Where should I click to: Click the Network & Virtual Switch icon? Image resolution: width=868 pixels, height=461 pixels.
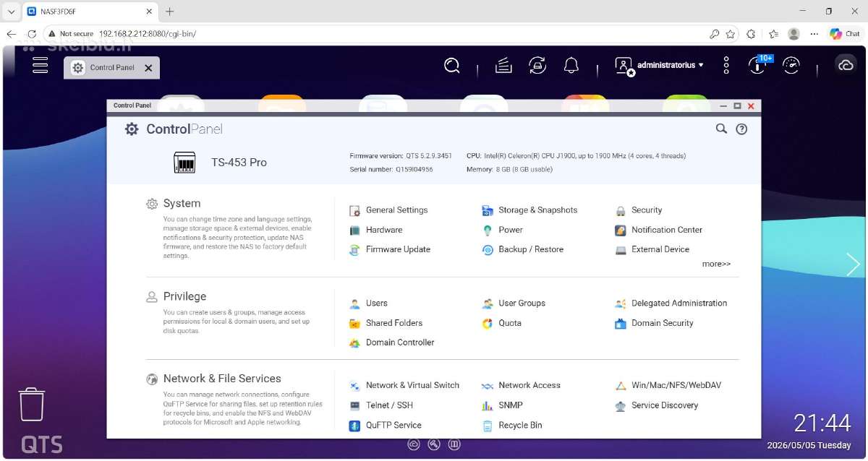click(355, 386)
